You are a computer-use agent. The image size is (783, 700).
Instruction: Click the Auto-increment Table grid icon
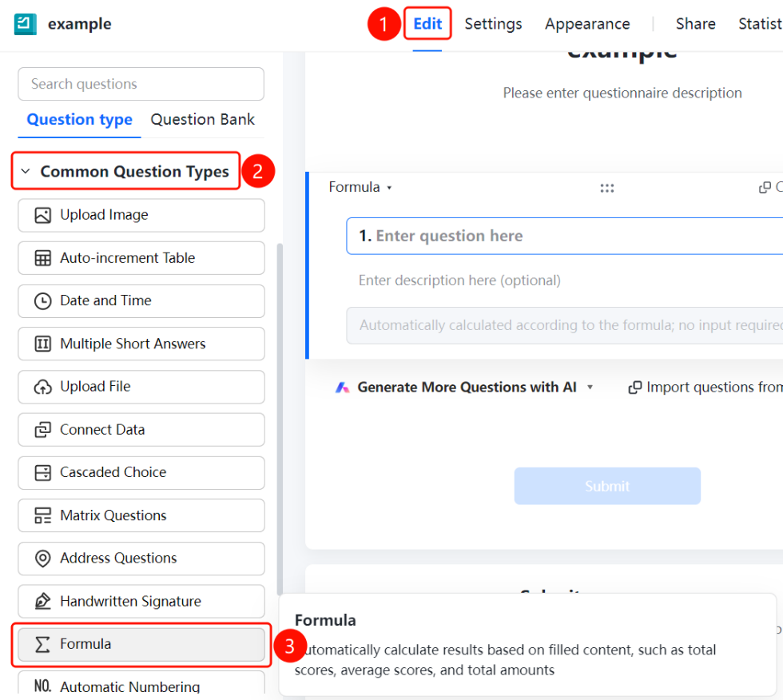[x=43, y=258]
